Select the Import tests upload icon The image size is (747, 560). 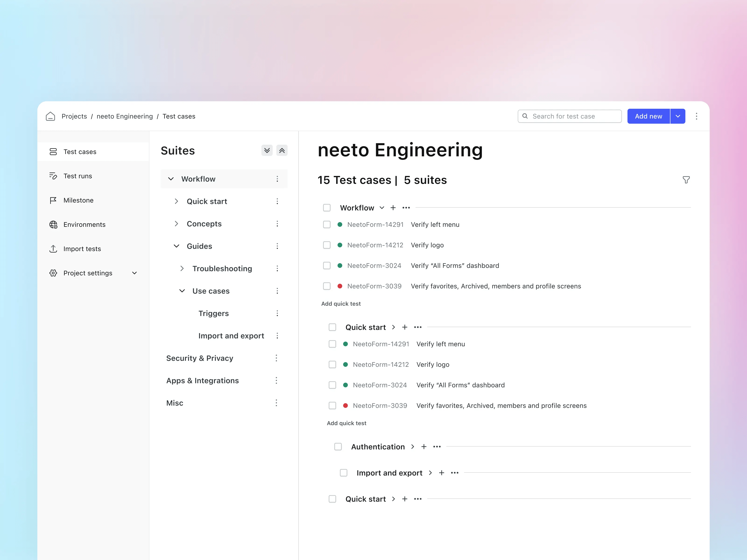point(53,248)
